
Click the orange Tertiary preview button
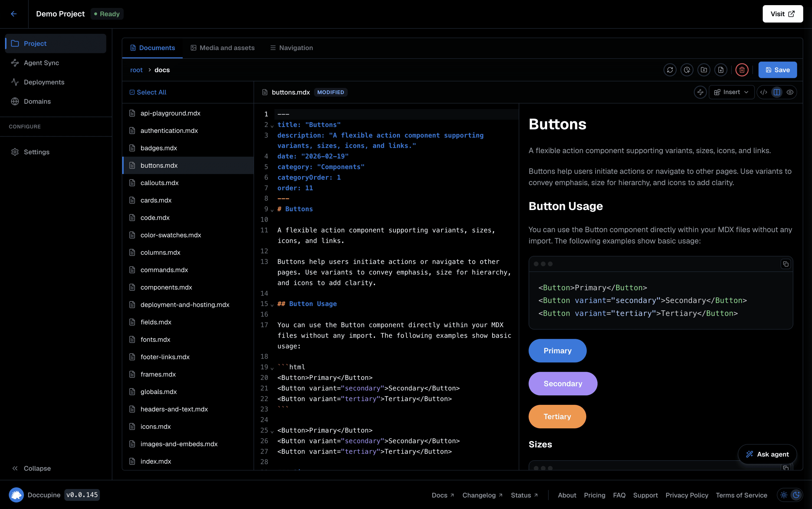pyautogui.click(x=557, y=417)
